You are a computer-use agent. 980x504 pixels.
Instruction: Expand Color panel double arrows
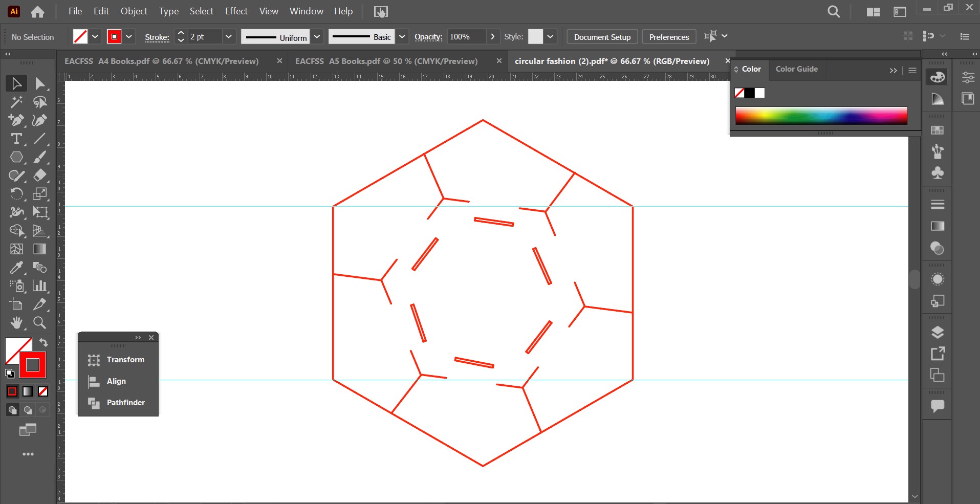tap(893, 71)
